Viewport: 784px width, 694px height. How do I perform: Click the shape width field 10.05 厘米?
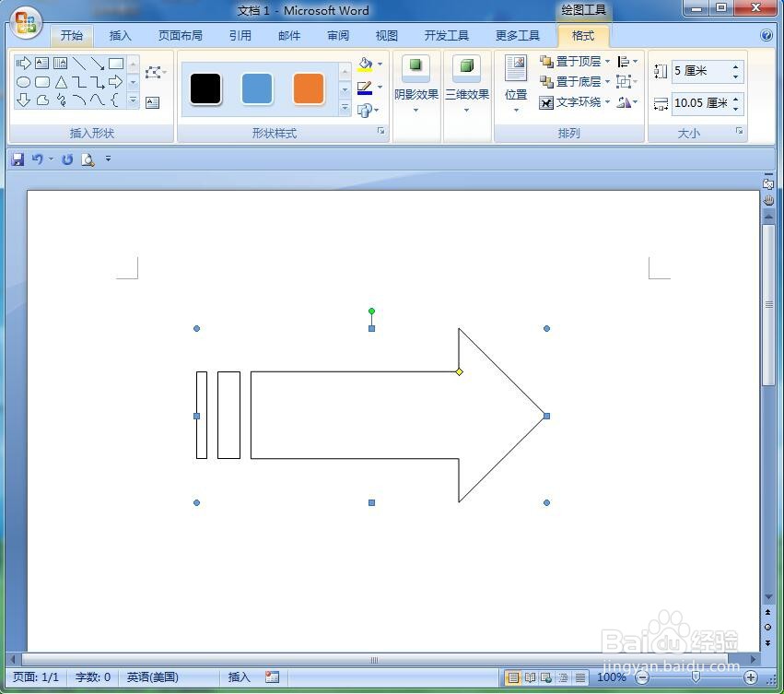pyautogui.click(x=701, y=103)
